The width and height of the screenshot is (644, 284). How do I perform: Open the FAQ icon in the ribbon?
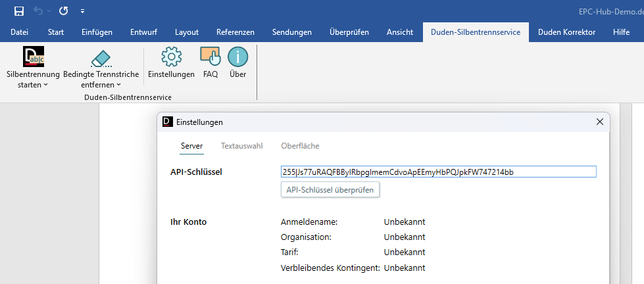click(211, 57)
